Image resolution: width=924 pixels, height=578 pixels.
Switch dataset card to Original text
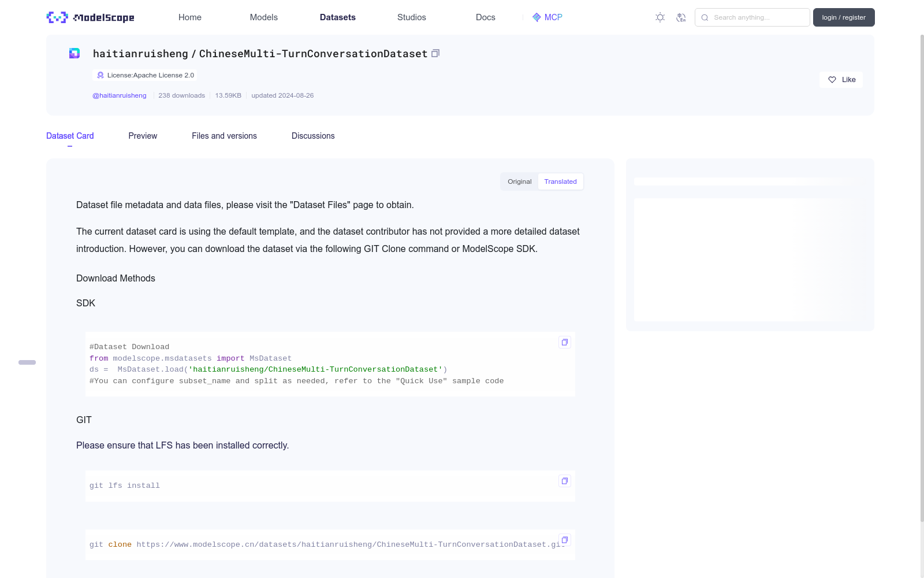520,181
